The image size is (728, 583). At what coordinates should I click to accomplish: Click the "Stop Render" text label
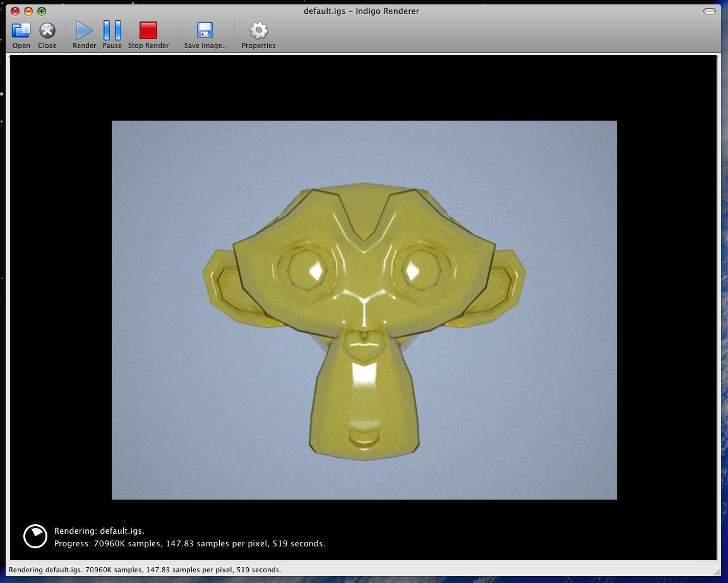pyautogui.click(x=148, y=45)
